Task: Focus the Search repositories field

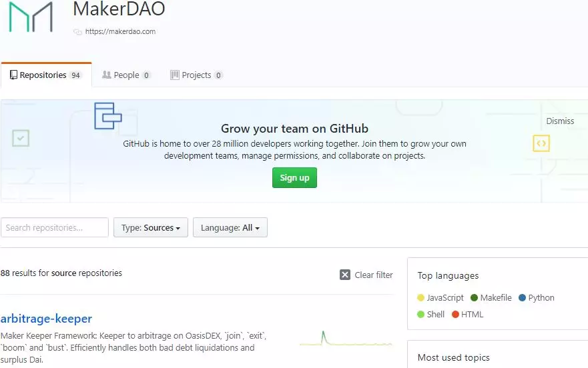Action: tap(55, 227)
